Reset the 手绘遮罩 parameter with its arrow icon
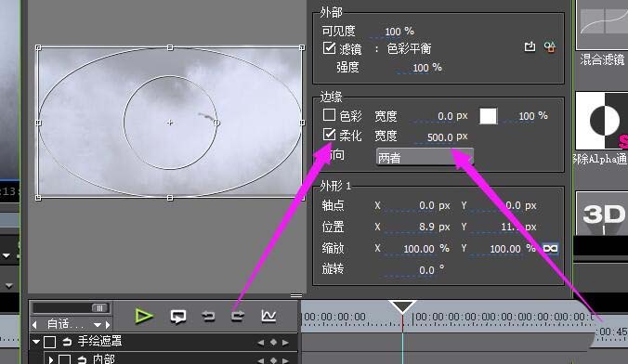 67,342
